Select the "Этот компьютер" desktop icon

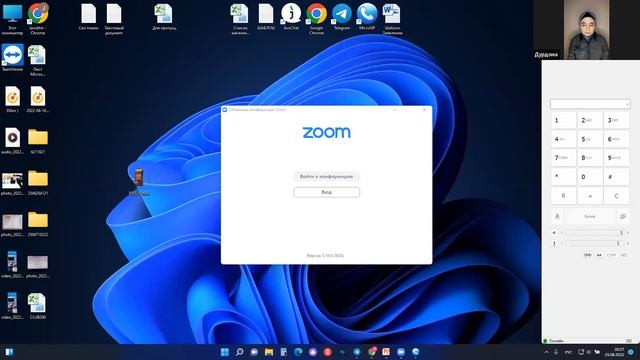pos(13,19)
